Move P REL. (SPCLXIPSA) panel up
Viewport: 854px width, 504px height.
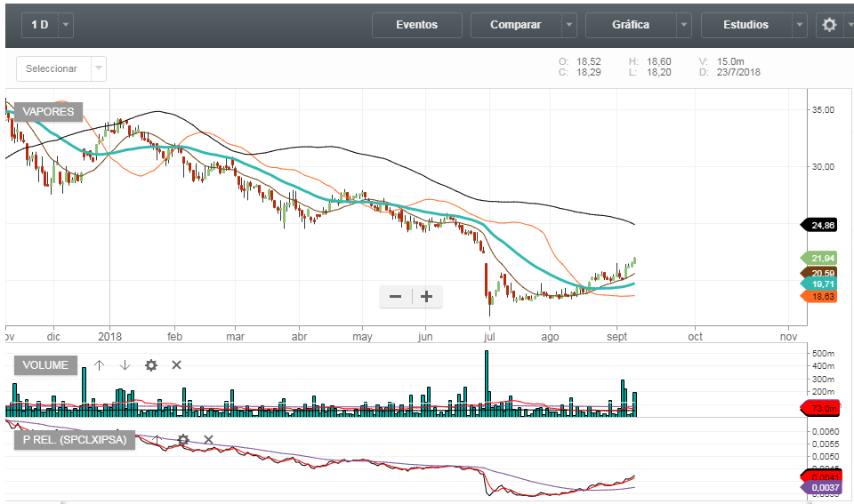pyautogui.click(x=157, y=439)
